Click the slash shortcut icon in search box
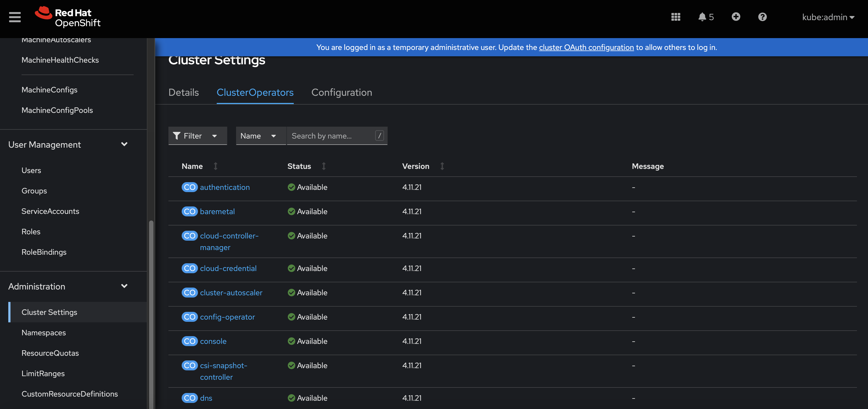 (x=379, y=136)
